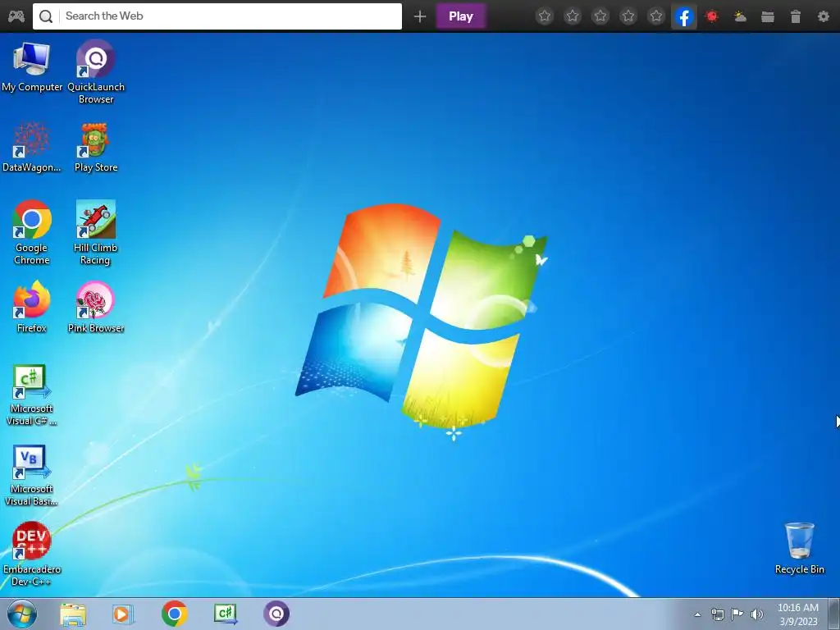840x630 pixels.
Task: Show hidden tray icons arrow
Action: click(697, 614)
